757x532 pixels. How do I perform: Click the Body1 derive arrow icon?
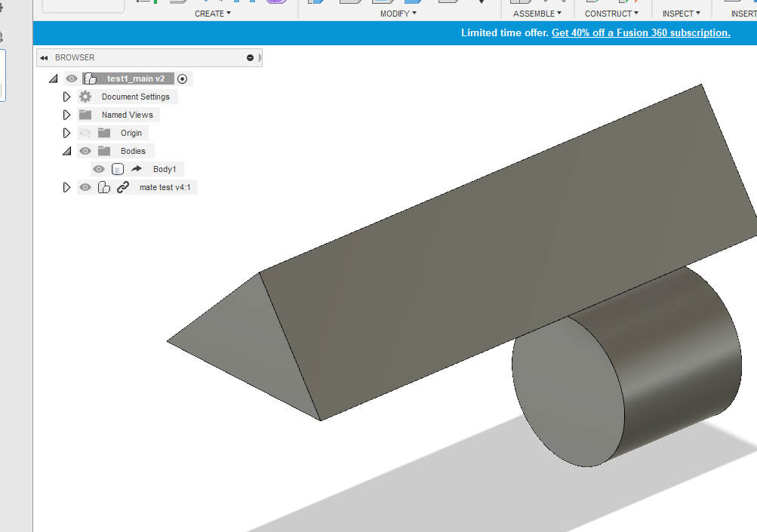(137, 169)
